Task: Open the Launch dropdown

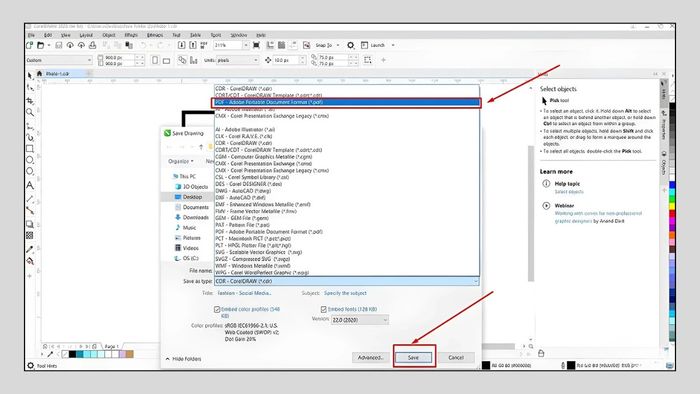Action: point(393,45)
